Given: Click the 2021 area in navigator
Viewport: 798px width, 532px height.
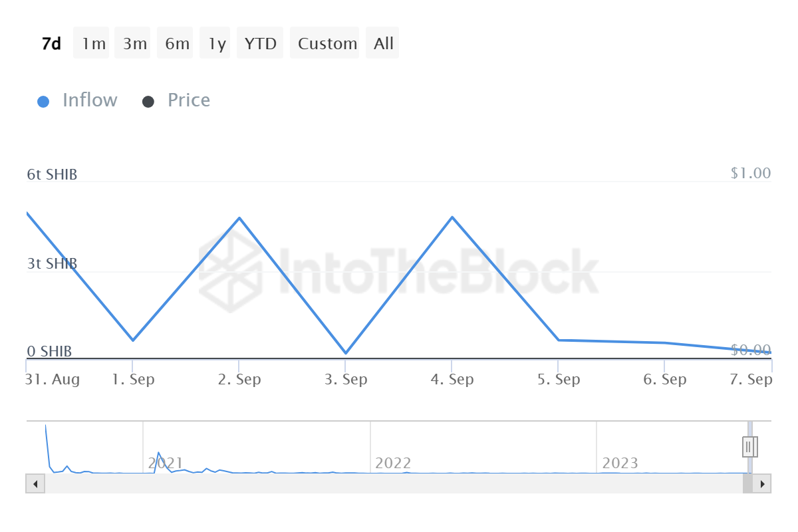Looking at the screenshot, I should pos(164,463).
